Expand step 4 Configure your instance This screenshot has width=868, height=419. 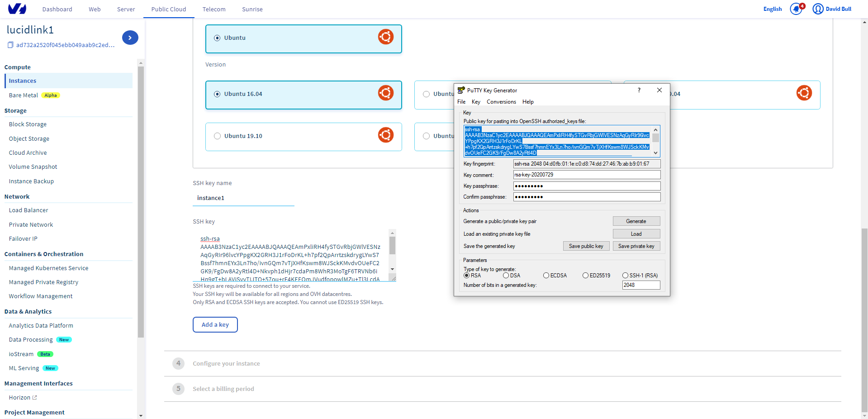click(x=226, y=364)
